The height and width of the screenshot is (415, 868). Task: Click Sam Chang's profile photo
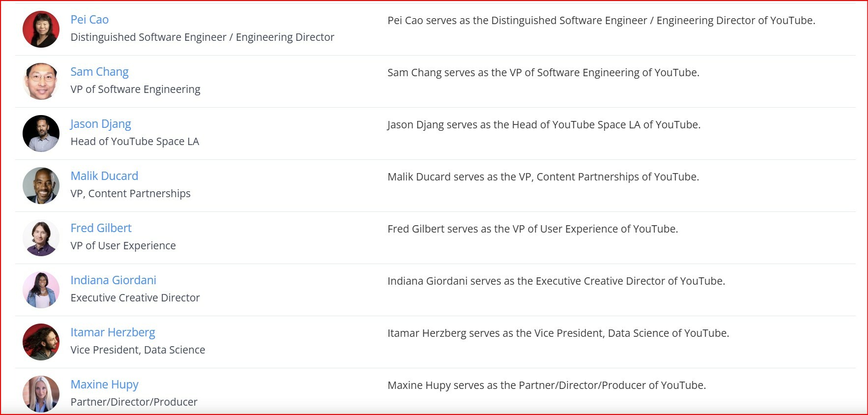tap(41, 82)
